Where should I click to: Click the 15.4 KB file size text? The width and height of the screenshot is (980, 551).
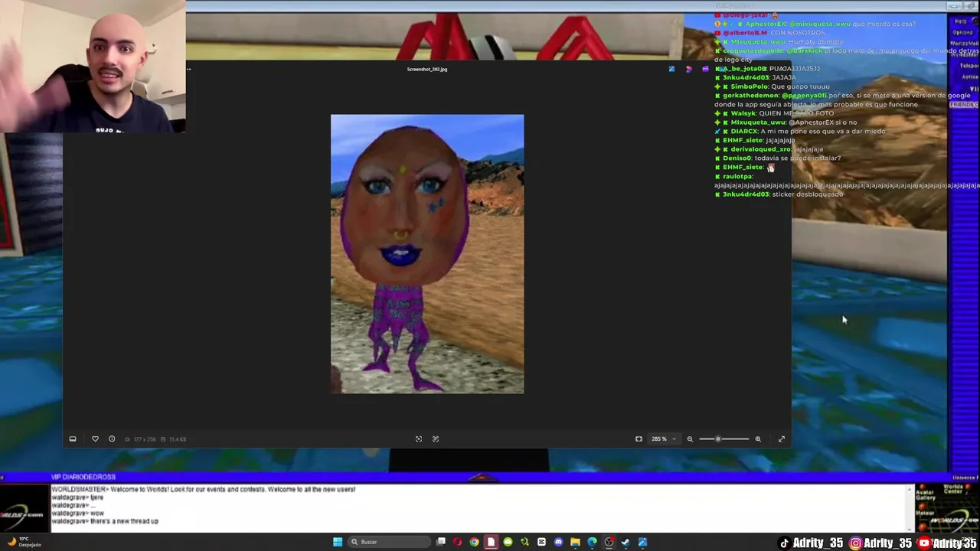[178, 439]
